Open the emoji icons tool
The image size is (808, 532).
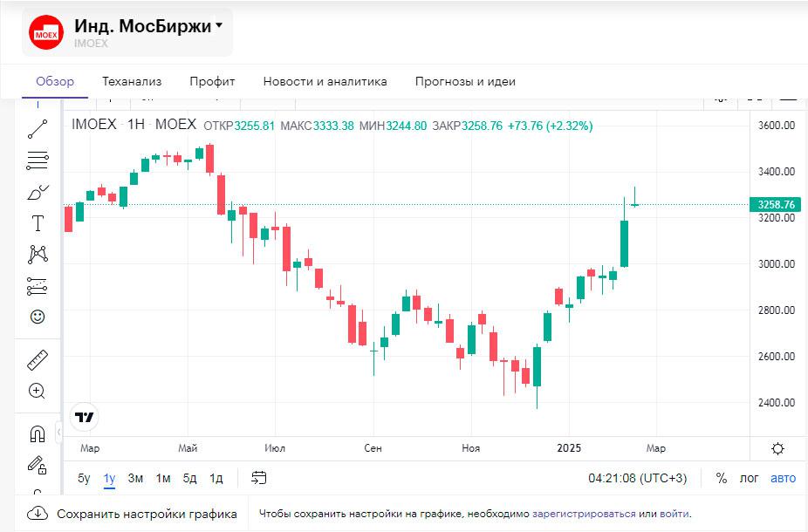point(38,317)
